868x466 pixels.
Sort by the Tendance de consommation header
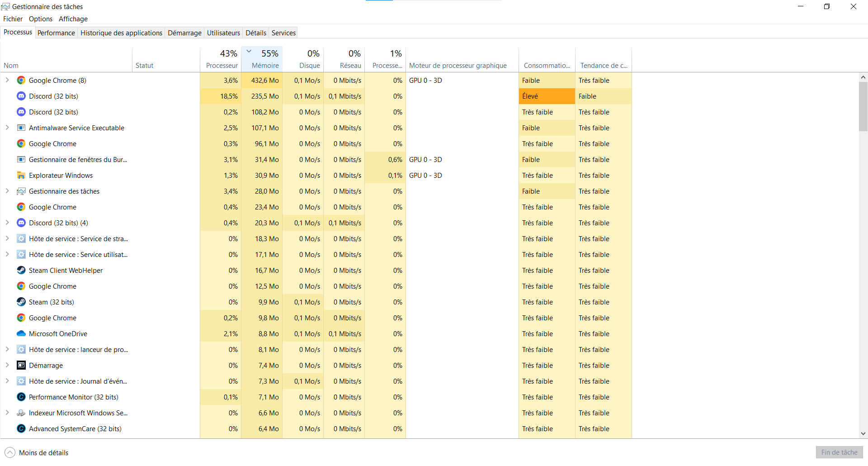point(604,59)
